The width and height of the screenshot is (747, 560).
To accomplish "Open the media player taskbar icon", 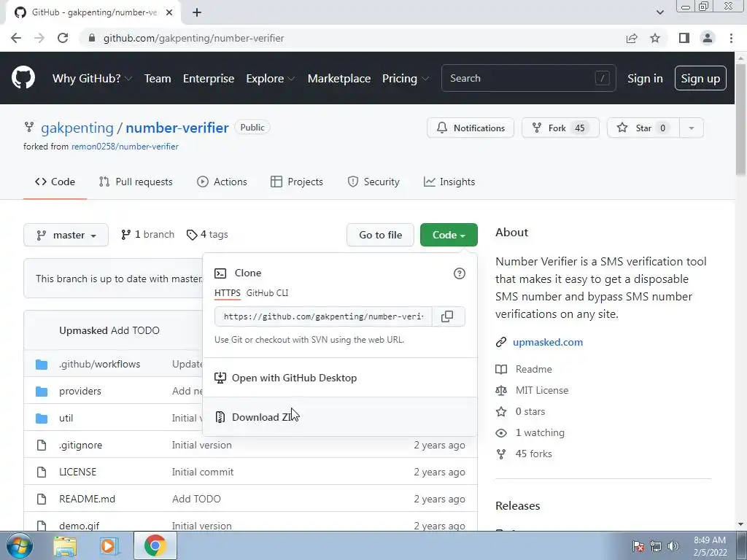I will coord(109,545).
